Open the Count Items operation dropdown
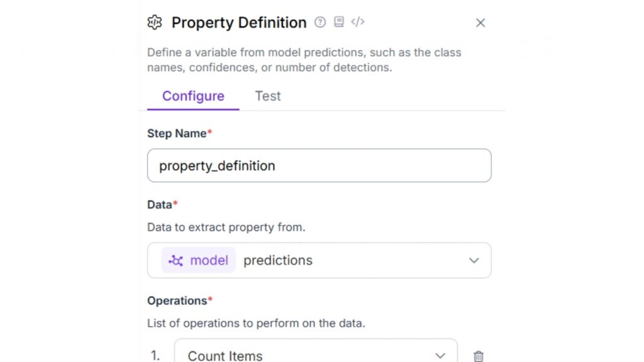The image size is (644, 362). pyautogui.click(x=314, y=354)
